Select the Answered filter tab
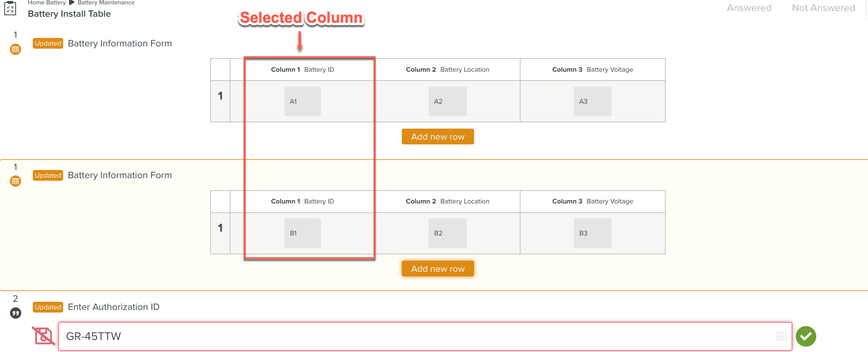This screenshot has height=352, width=868. coord(749,8)
